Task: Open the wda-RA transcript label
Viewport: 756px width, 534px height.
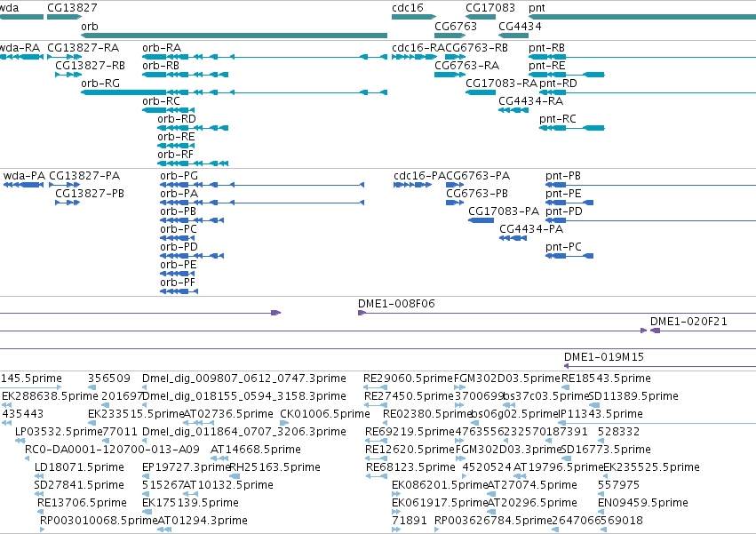Action: point(20,48)
